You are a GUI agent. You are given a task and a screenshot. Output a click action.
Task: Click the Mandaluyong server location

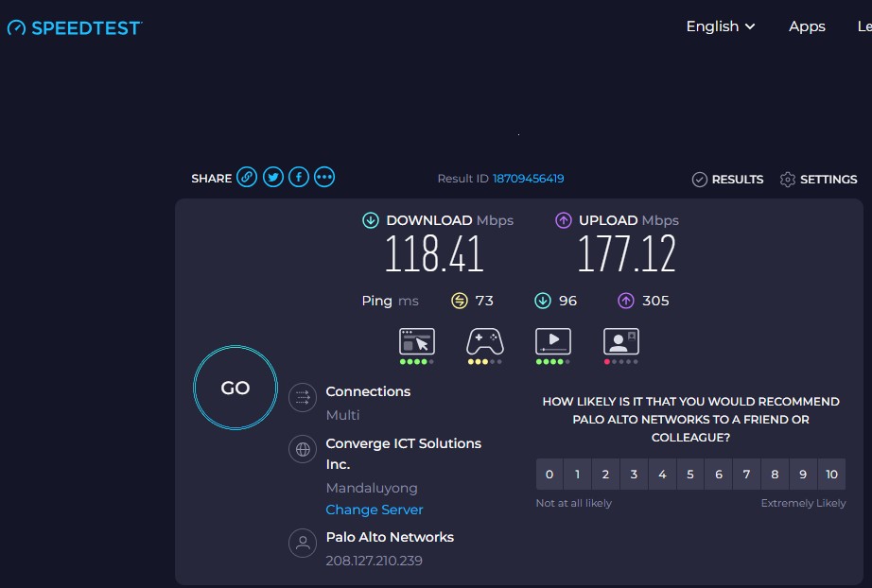372,488
